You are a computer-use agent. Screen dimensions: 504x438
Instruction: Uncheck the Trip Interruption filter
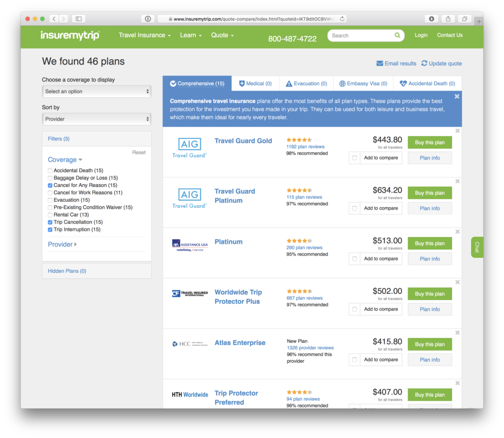[x=50, y=230]
